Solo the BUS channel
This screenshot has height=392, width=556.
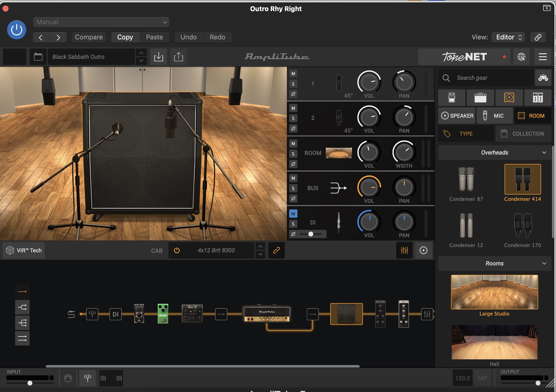[293, 188]
